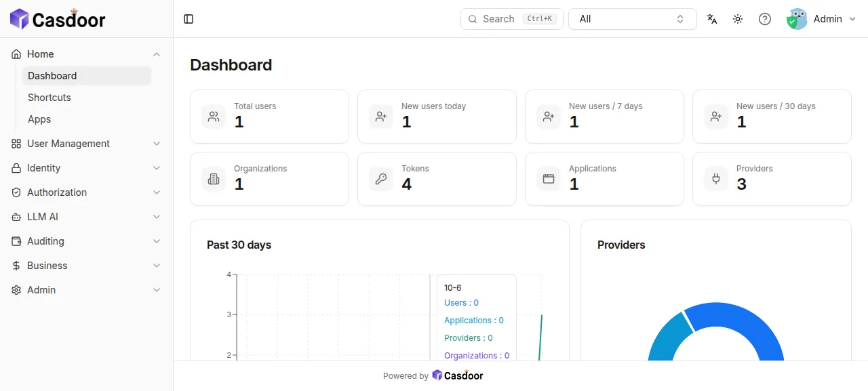Open the All organization dropdown
This screenshot has width=868, height=391.
click(633, 19)
